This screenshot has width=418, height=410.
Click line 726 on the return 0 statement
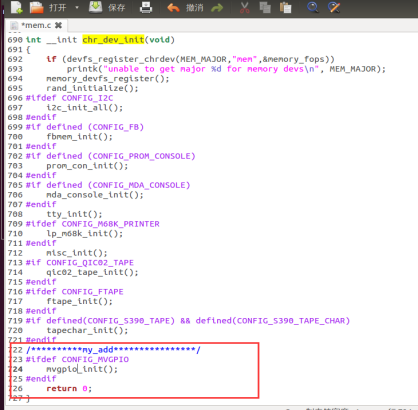[69, 389]
